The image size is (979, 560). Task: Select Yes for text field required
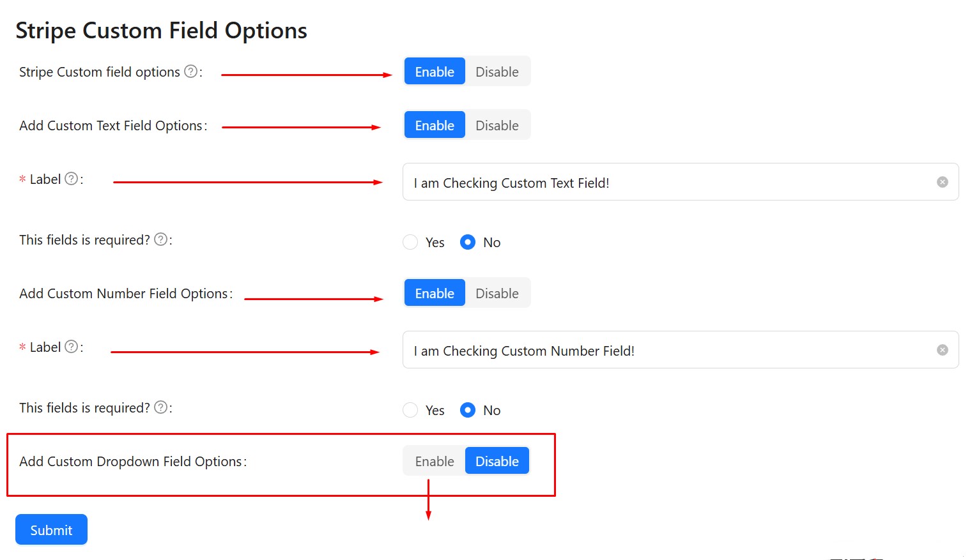tap(410, 243)
